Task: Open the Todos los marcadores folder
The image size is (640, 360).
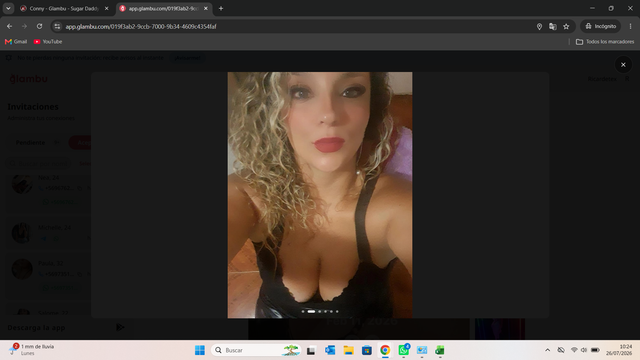Action: [605, 42]
